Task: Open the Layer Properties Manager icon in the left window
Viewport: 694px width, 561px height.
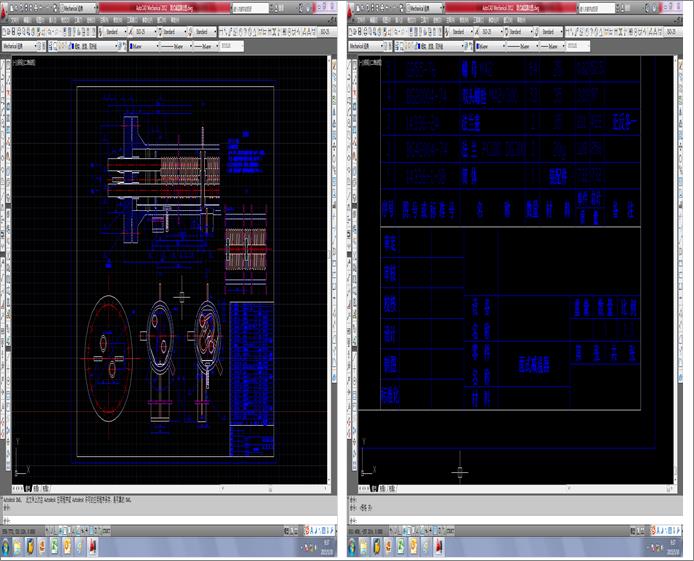Action: click(51, 46)
